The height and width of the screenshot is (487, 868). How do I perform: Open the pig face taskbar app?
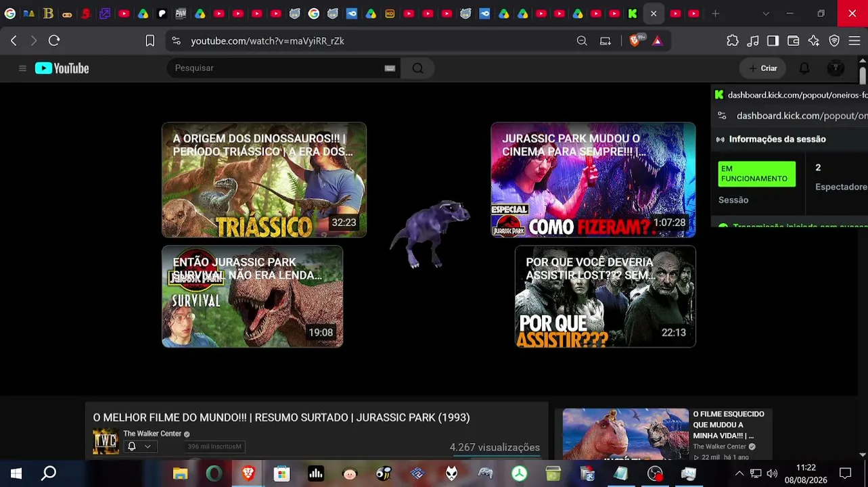(349, 473)
